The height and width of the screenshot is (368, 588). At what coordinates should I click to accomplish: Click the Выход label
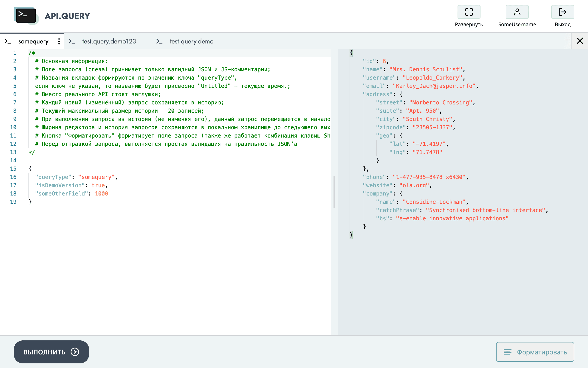pyautogui.click(x=563, y=24)
